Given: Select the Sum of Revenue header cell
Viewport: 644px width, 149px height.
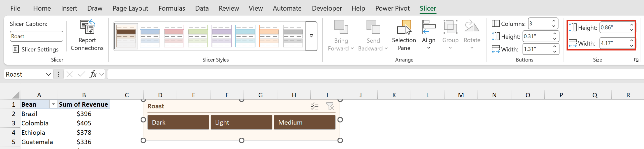Looking at the screenshot, I should click(x=84, y=104).
